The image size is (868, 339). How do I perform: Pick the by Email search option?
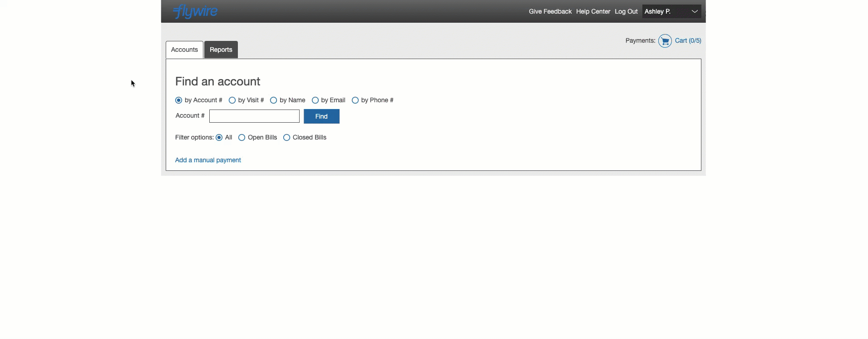pyautogui.click(x=315, y=100)
